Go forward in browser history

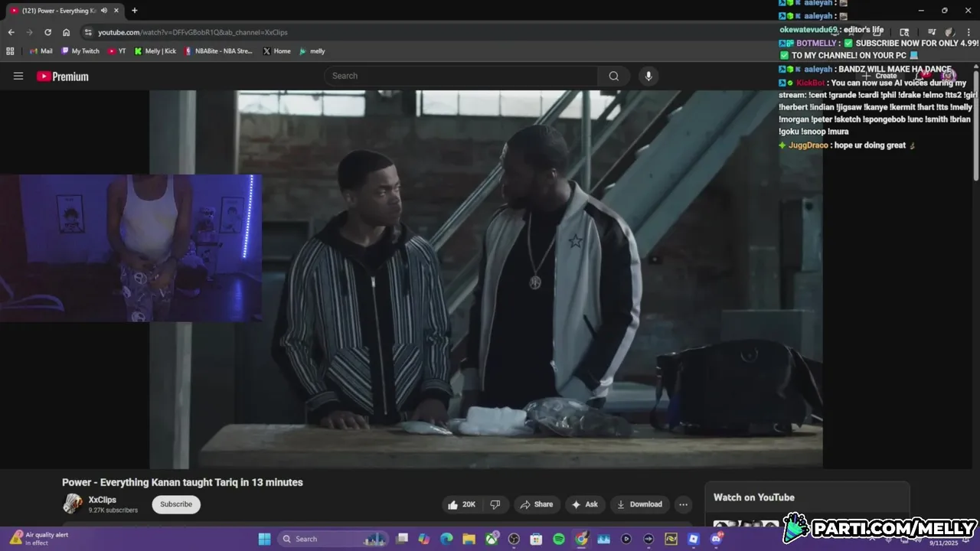[29, 32]
